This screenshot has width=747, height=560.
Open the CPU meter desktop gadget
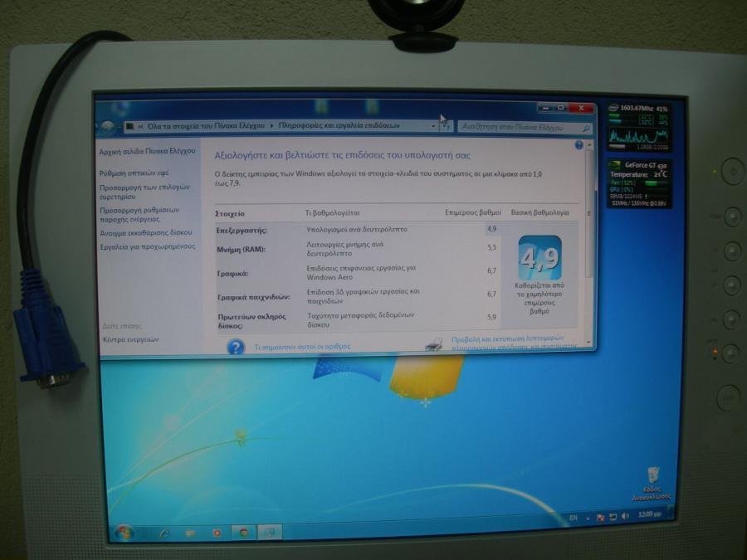coord(638,124)
